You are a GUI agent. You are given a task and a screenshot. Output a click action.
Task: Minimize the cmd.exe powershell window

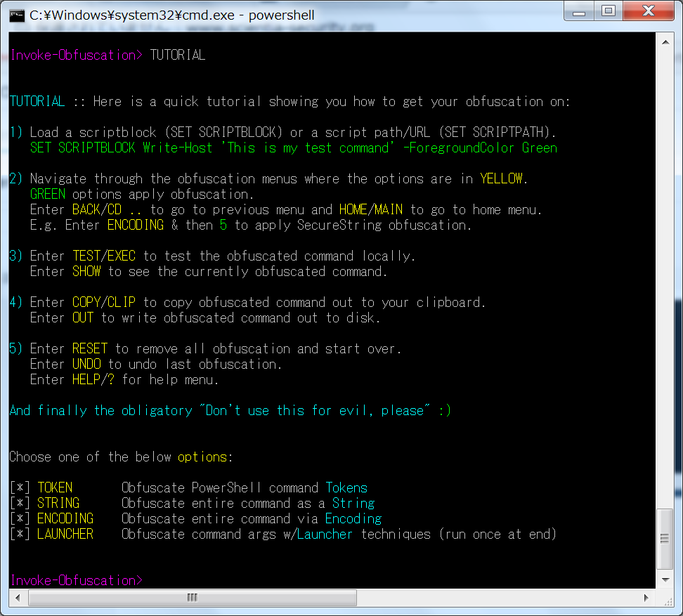tap(579, 11)
